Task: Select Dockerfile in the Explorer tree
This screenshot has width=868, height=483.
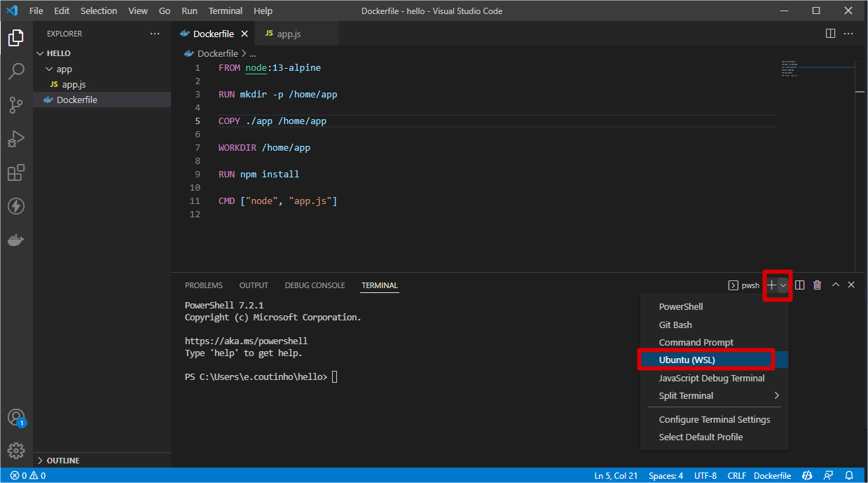Action: click(102, 100)
